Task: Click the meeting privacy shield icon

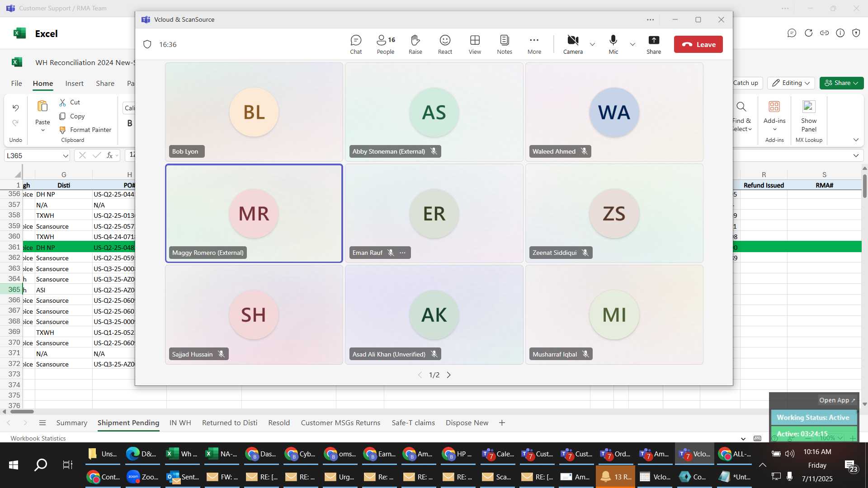Action: (x=147, y=44)
